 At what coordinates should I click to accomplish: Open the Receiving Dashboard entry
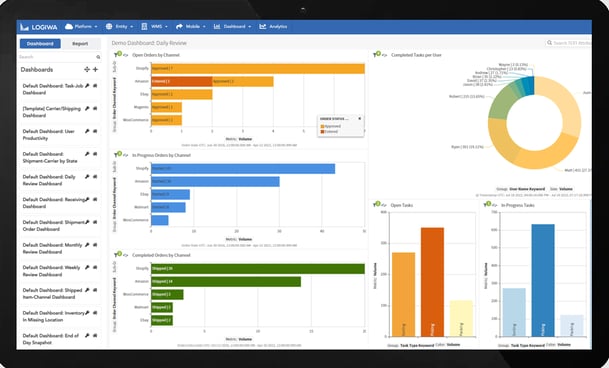[x=54, y=203]
